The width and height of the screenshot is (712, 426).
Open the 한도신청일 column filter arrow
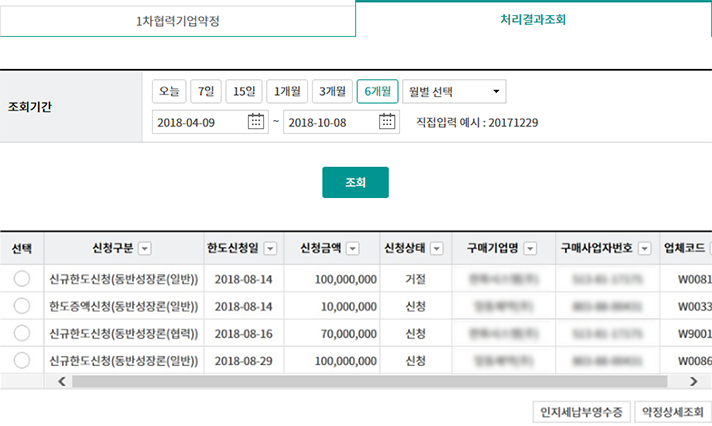point(269,249)
